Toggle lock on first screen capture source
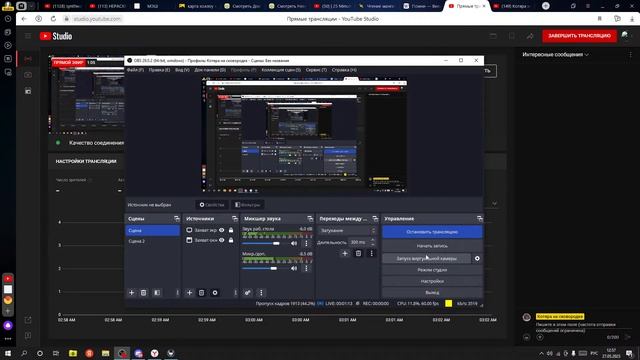640x360 pixels. pos(231,230)
